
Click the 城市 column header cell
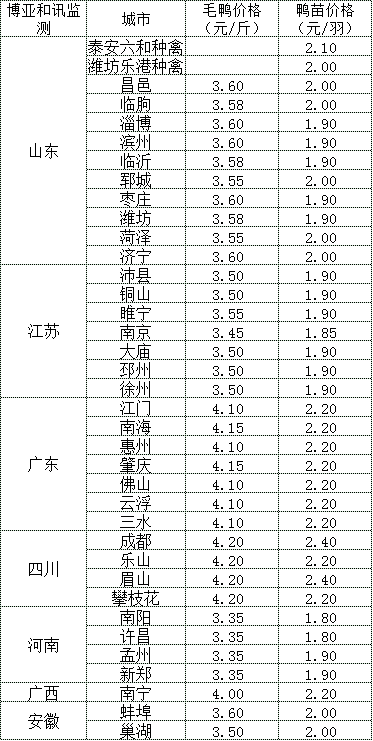(x=135, y=19)
